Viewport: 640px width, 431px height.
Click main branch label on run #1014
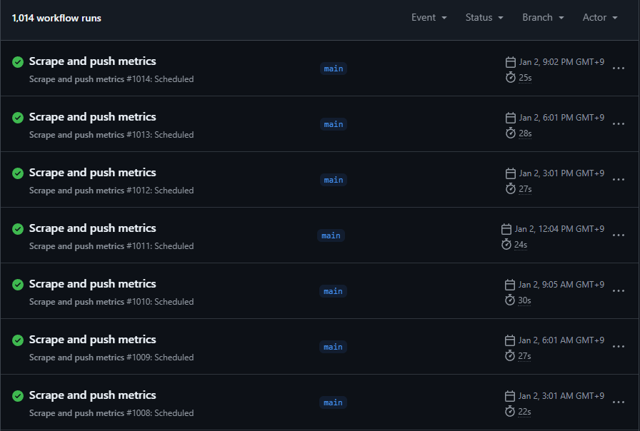point(333,69)
